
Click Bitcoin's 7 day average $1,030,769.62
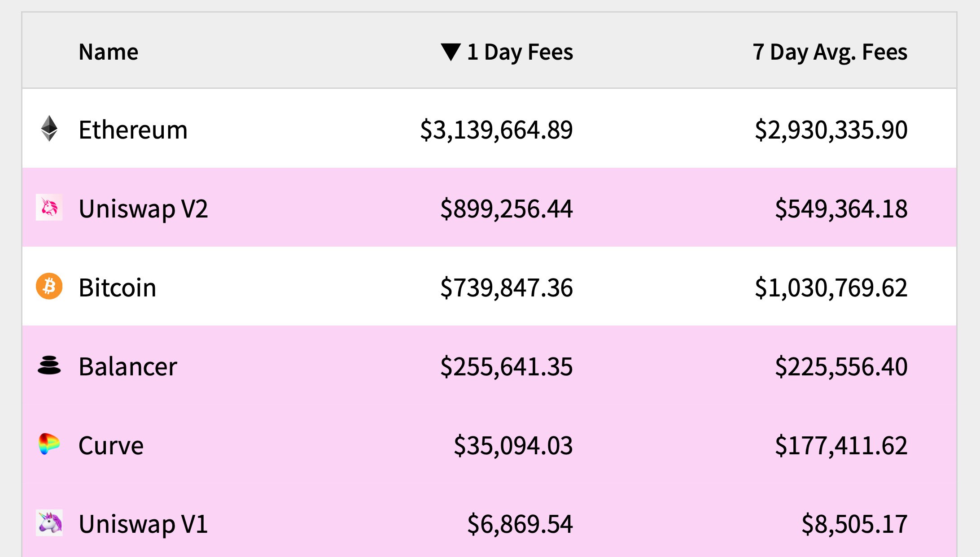831,288
